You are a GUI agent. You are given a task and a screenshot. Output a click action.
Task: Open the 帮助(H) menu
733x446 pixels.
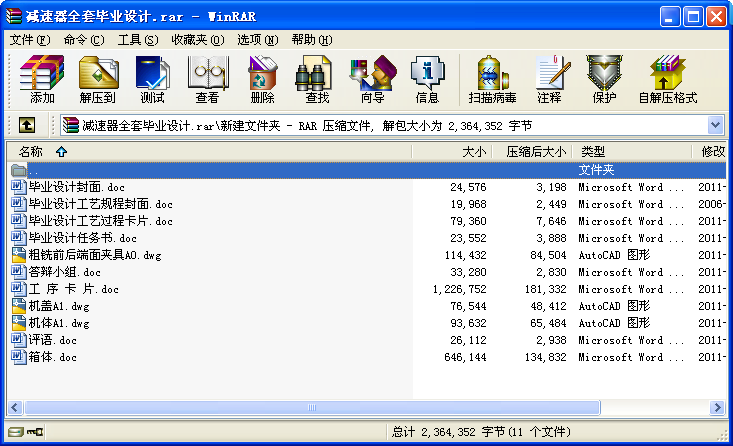(x=312, y=40)
